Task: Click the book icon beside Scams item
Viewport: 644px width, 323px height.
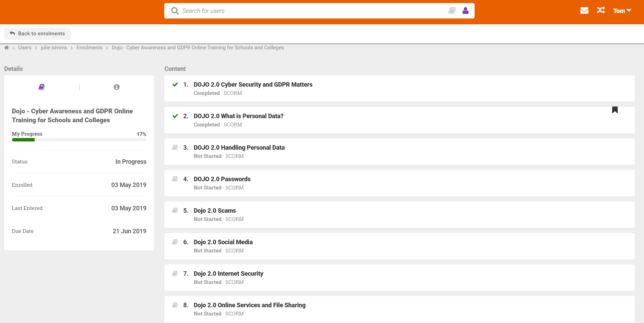Action: (175, 211)
